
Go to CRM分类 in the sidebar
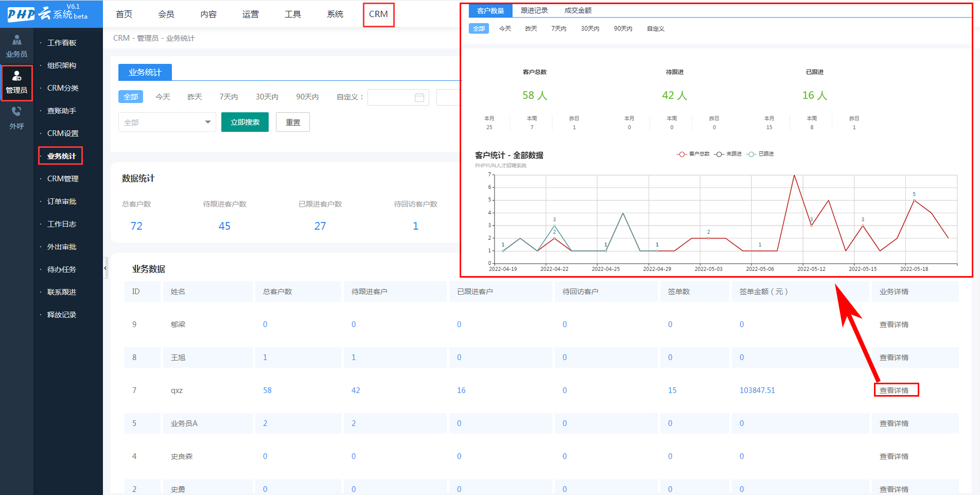click(x=63, y=88)
